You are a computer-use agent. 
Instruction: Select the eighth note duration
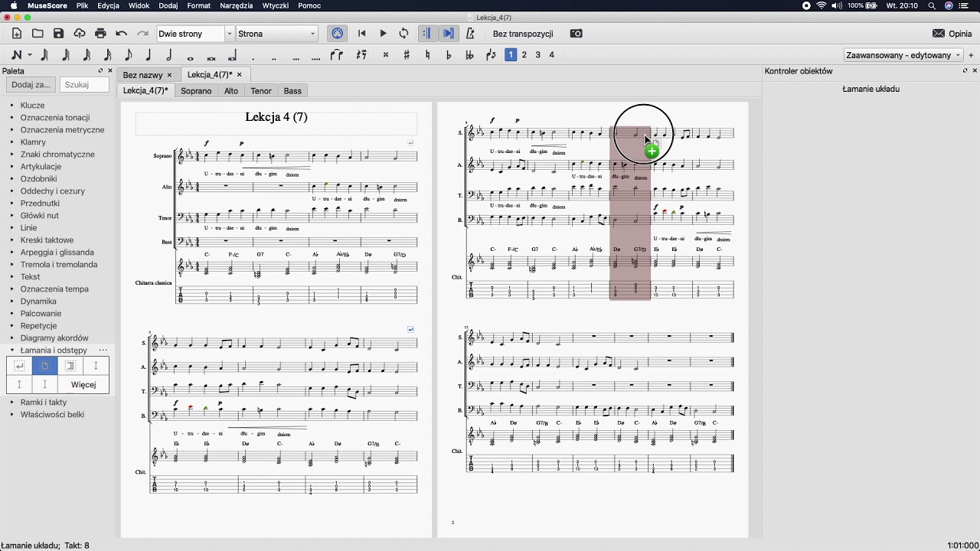(128, 55)
